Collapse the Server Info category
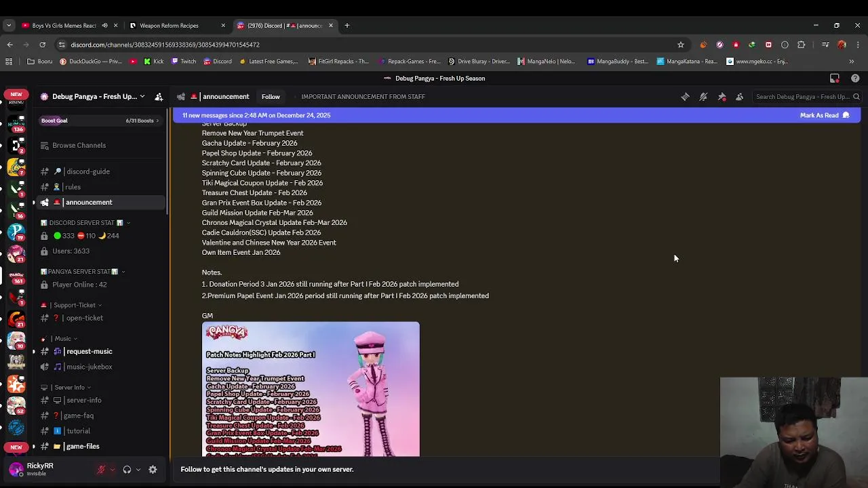Screen dimensions: 868x488 click(66, 388)
